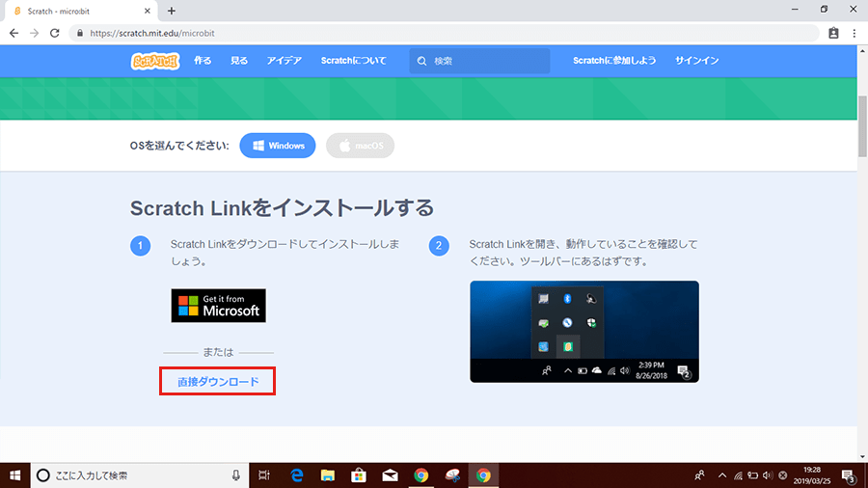Open the Windows Start menu
The image size is (868, 488).
pyautogui.click(x=14, y=475)
